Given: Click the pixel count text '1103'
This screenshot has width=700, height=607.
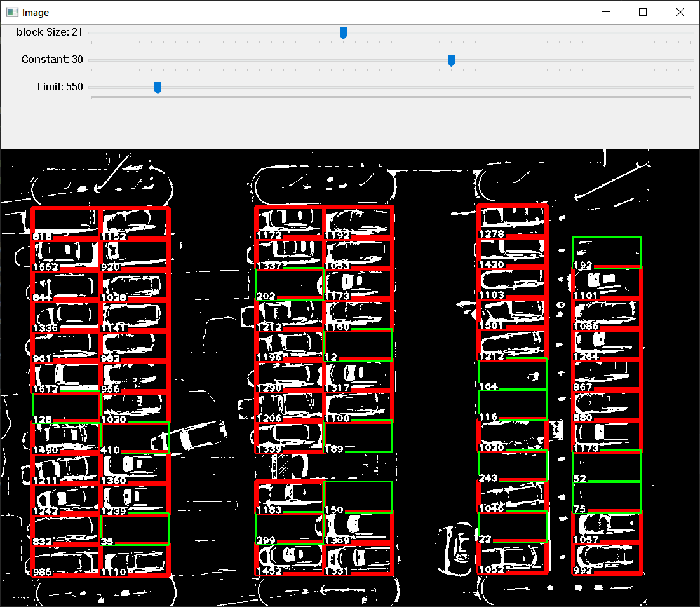Looking at the screenshot, I should (x=492, y=295).
